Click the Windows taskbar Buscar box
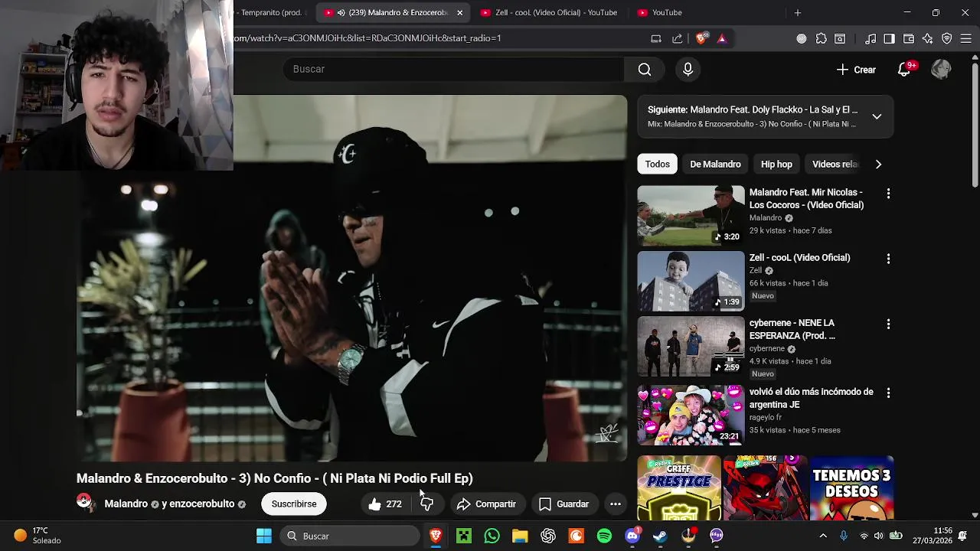Screen dimensions: 980x551 coord(348,536)
